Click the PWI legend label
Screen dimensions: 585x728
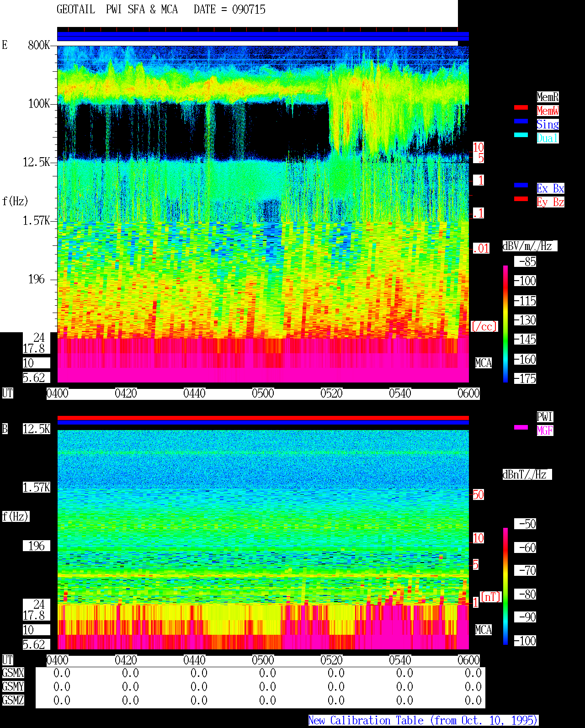pyautogui.click(x=545, y=417)
